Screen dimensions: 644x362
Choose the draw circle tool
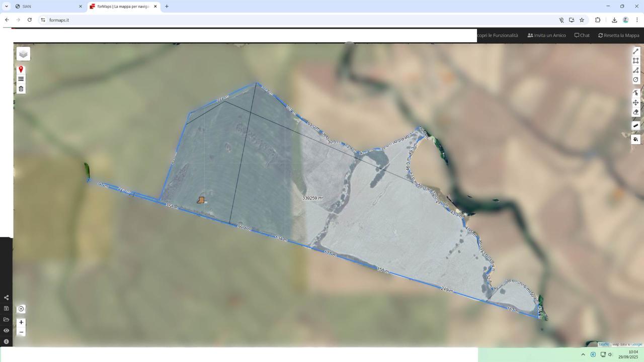[x=635, y=79]
